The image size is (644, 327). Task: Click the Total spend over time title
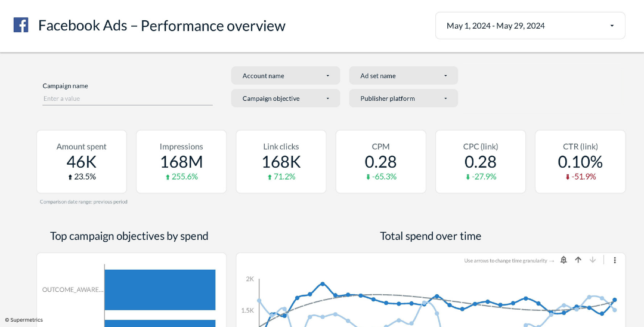pos(430,236)
